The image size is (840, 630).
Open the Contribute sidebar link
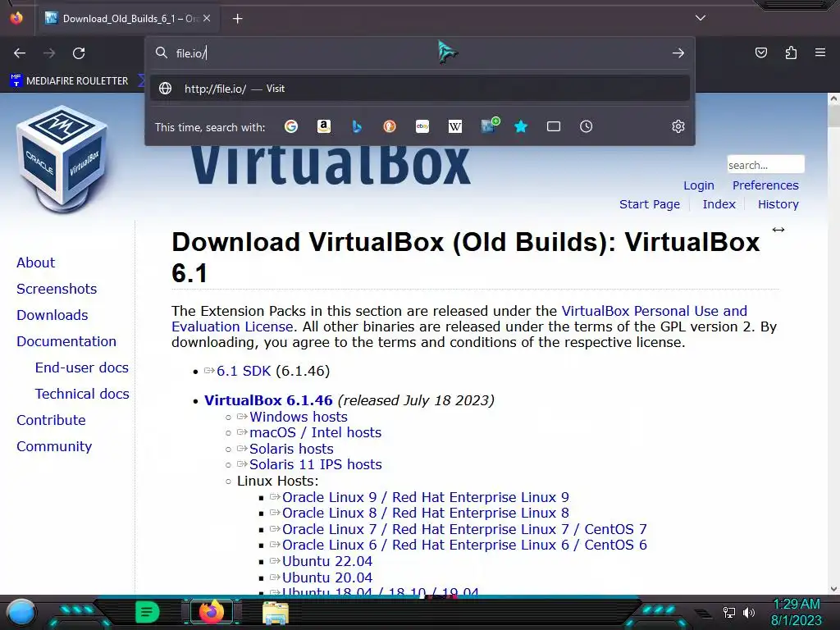click(x=51, y=420)
